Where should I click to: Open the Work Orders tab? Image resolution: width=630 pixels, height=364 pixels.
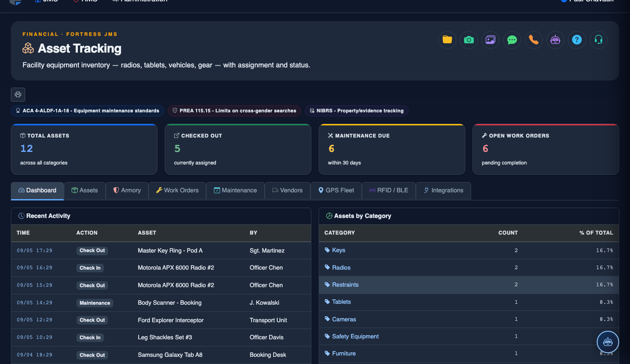(177, 191)
